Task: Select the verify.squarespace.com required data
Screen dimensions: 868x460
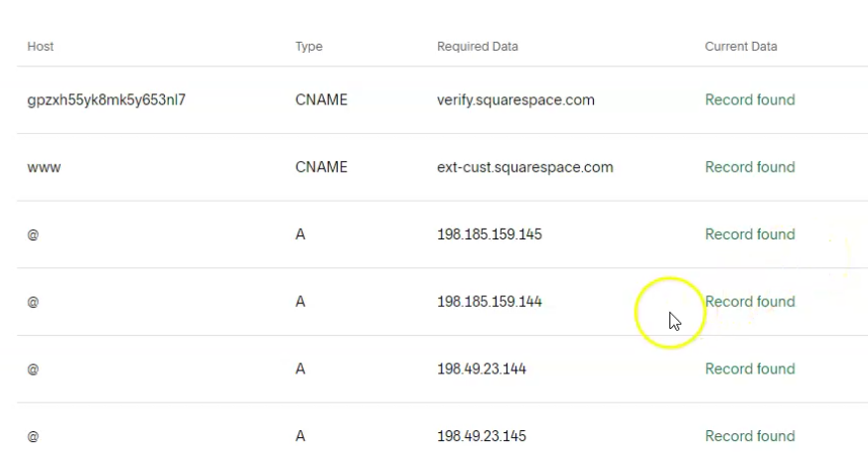Action: coord(515,100)
